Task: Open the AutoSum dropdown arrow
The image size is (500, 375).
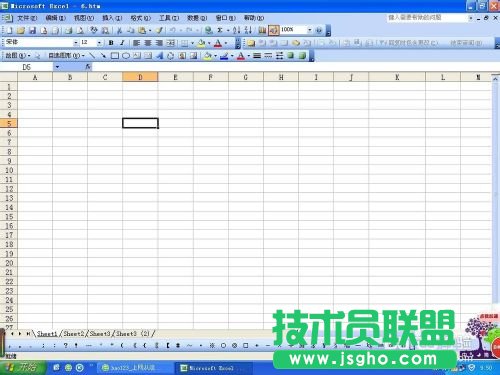Action: click(228, 30)
